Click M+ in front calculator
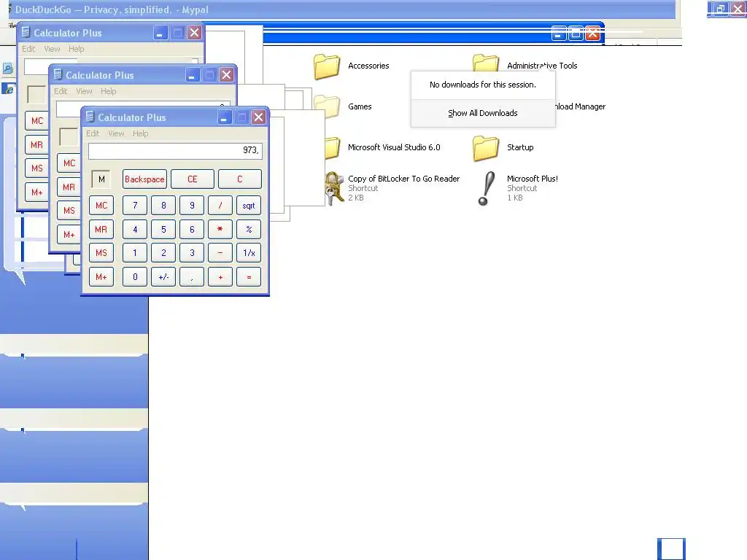 [x=101, y=276]
